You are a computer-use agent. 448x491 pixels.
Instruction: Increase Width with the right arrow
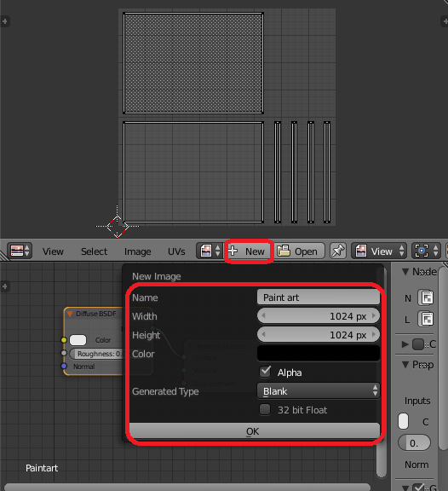tap(374, 315)
